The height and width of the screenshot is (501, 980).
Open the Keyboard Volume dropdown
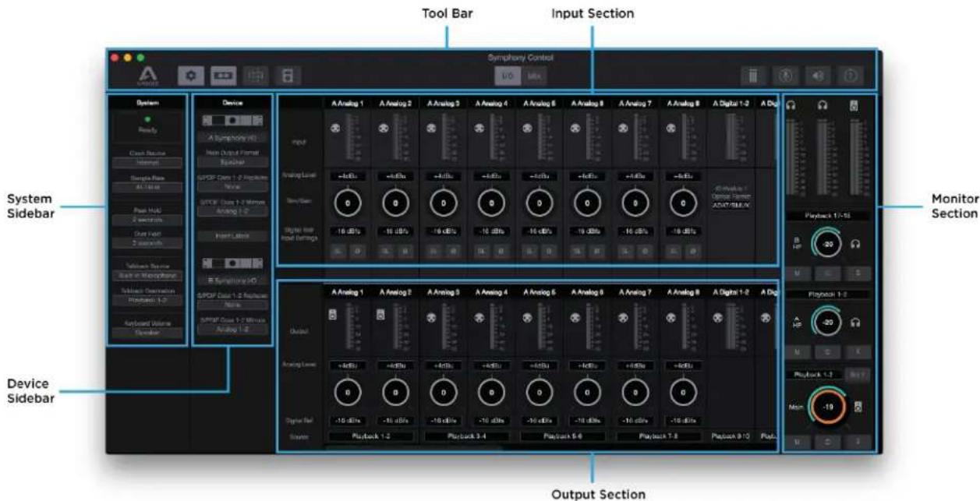click(147, 332)
